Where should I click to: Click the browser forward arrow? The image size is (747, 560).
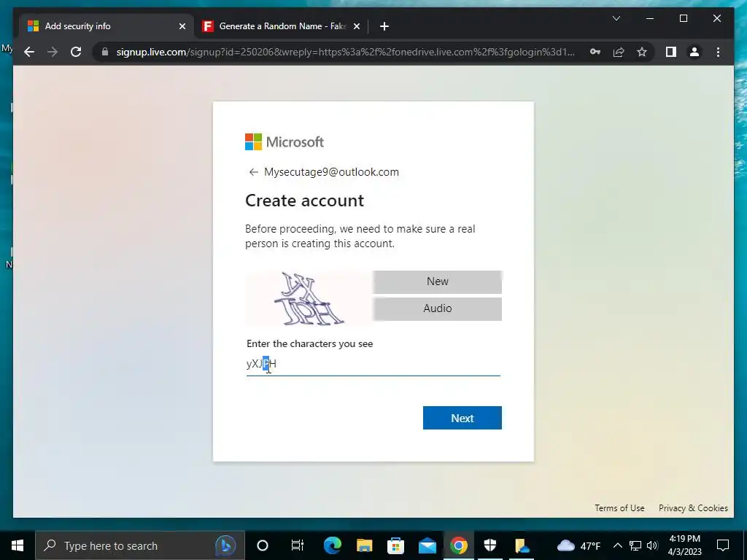53,52
